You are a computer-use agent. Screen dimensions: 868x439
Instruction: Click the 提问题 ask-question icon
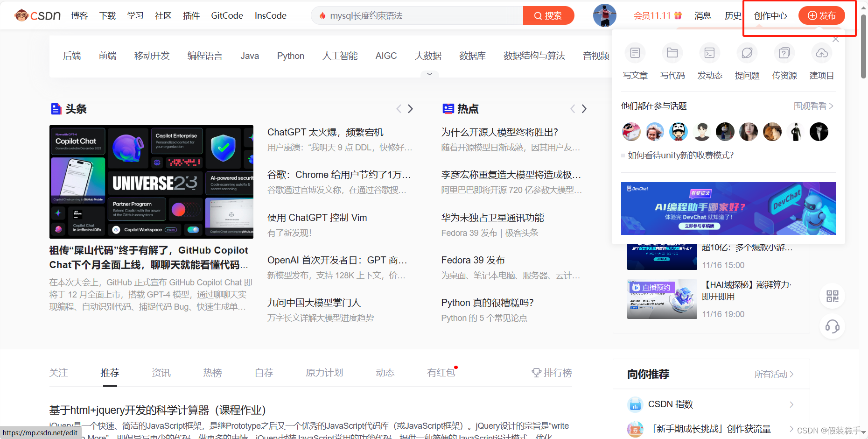pyautogui.click(x=747, y=53)
